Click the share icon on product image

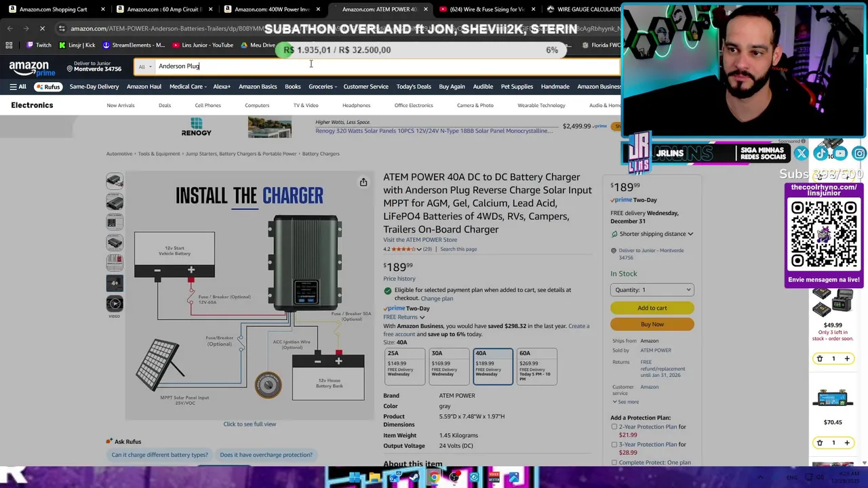pos(363,182)
